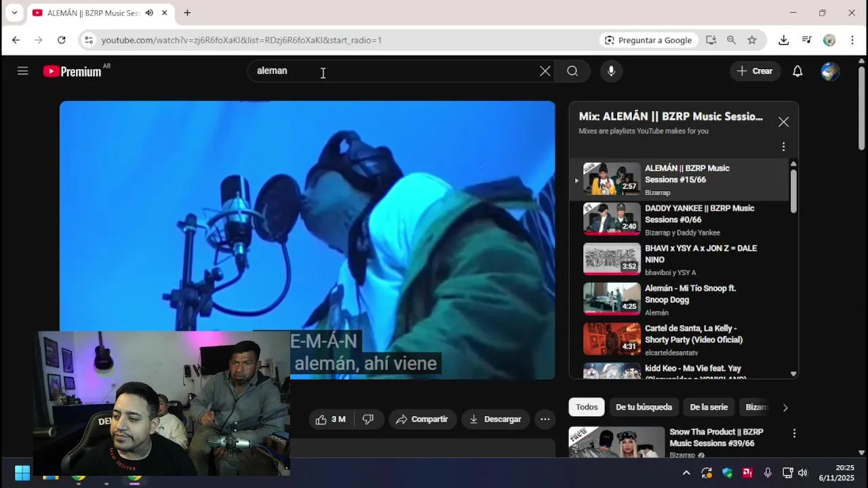868x488 pixels.
Task: Close the ALEMÁN BZRP tab
Action: (x=164, y=13)
